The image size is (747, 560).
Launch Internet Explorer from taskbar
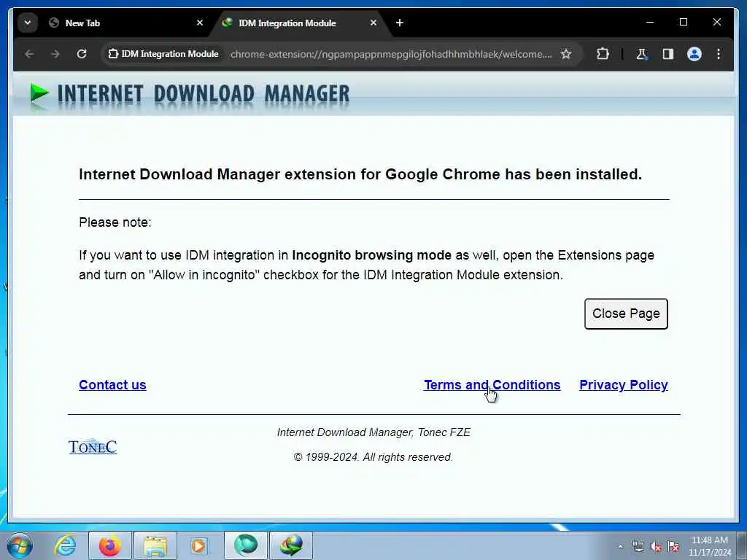pyautogui.click(x=65, y=545)
